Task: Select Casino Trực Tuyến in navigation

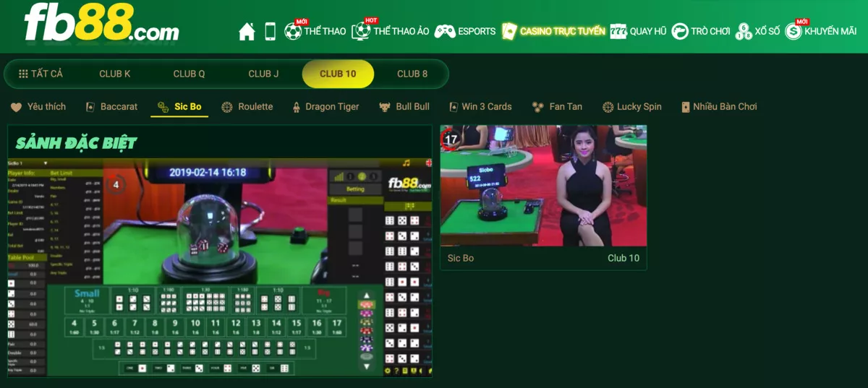Action: pyautogui.click(x=553, y=31)
